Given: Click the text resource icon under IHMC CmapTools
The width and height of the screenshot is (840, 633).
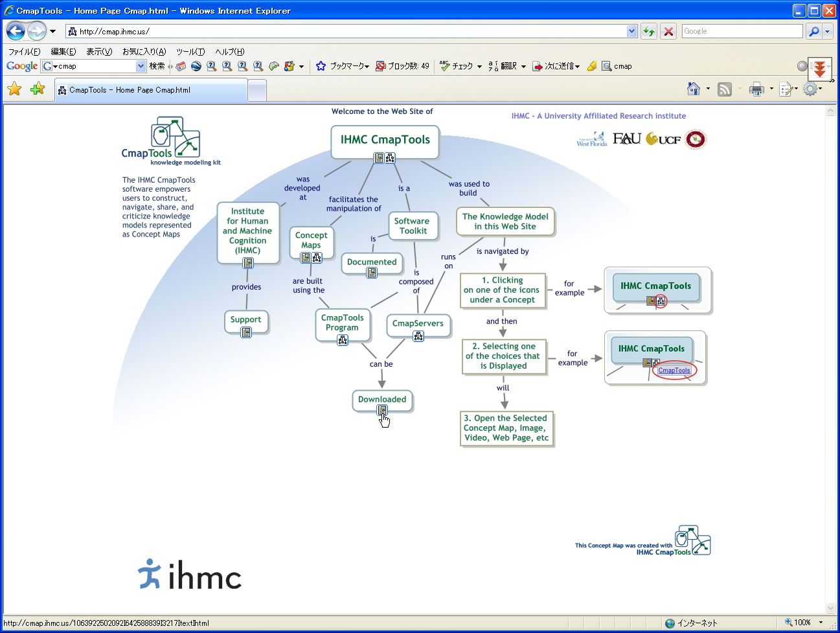Looking at the screenshot, I should (379, 157).
